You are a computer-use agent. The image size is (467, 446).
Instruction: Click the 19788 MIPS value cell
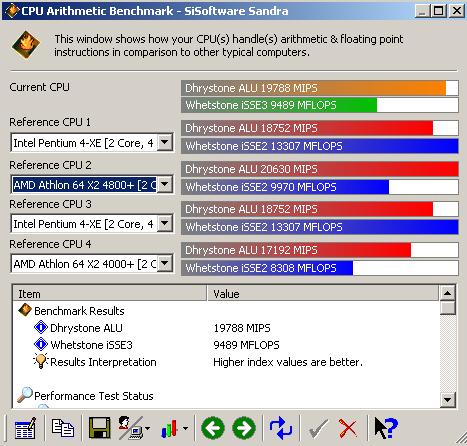242,328
